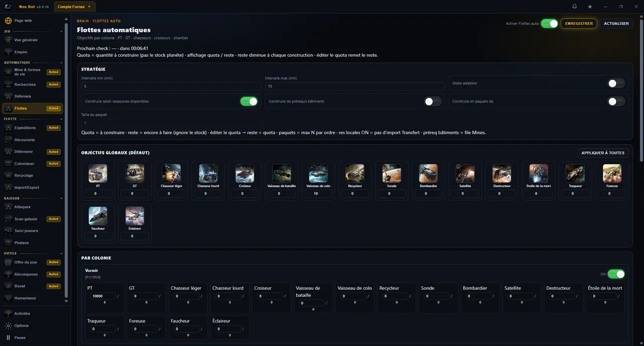Open the Recyclage page

(33, 176)
